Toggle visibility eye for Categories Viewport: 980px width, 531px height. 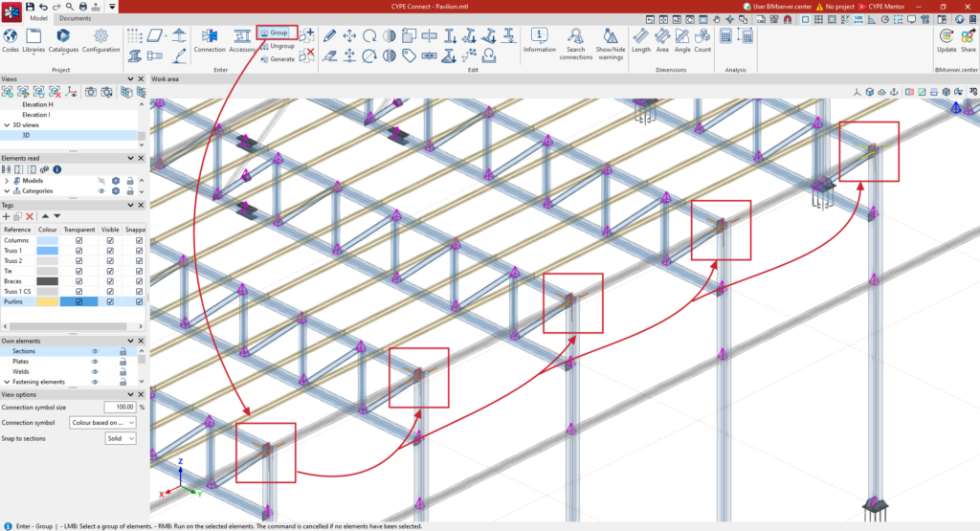click(x=101, y=191)
